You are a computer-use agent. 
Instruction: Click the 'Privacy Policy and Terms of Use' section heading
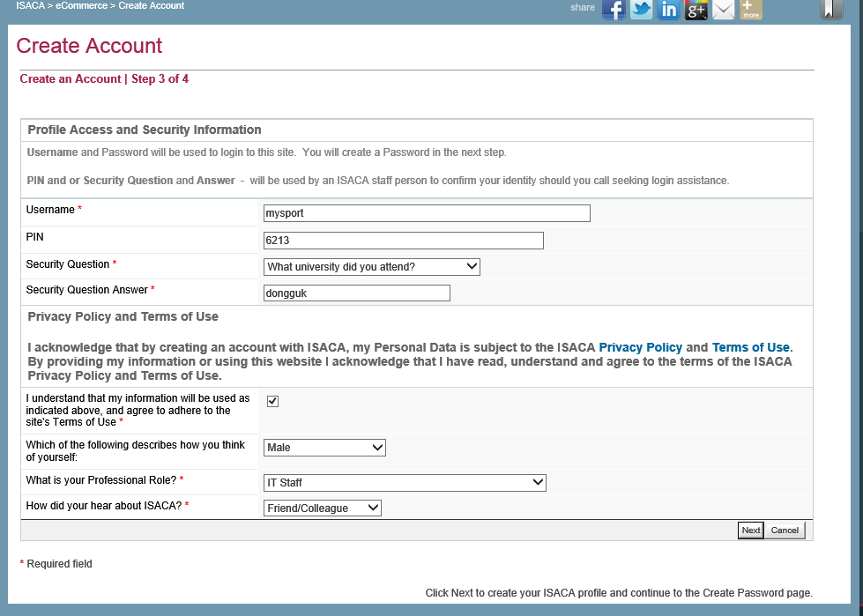coord(123,316)
